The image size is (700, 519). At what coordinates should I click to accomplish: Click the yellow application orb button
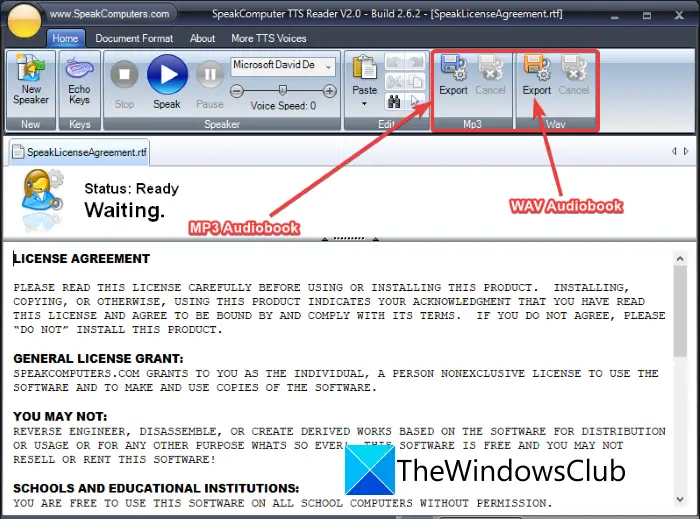[25, 20]
